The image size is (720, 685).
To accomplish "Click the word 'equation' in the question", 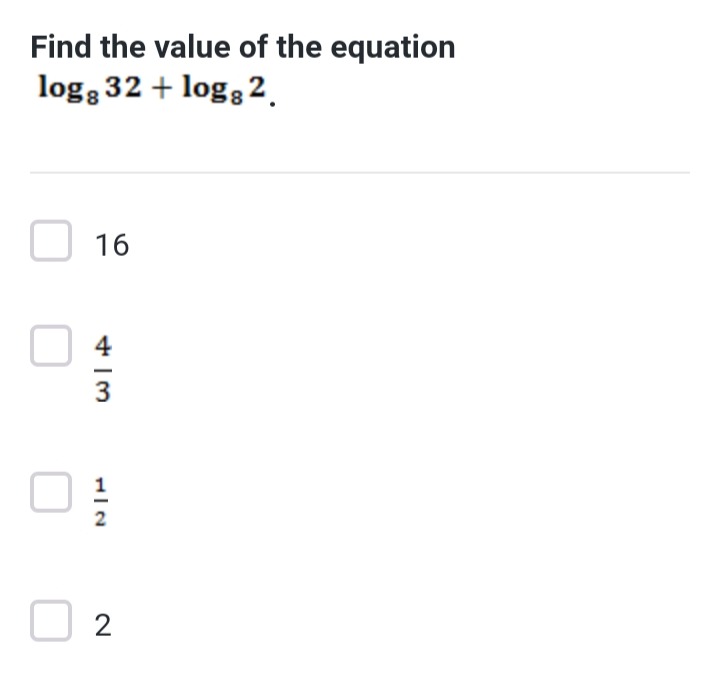I will (x=393, y=50).
